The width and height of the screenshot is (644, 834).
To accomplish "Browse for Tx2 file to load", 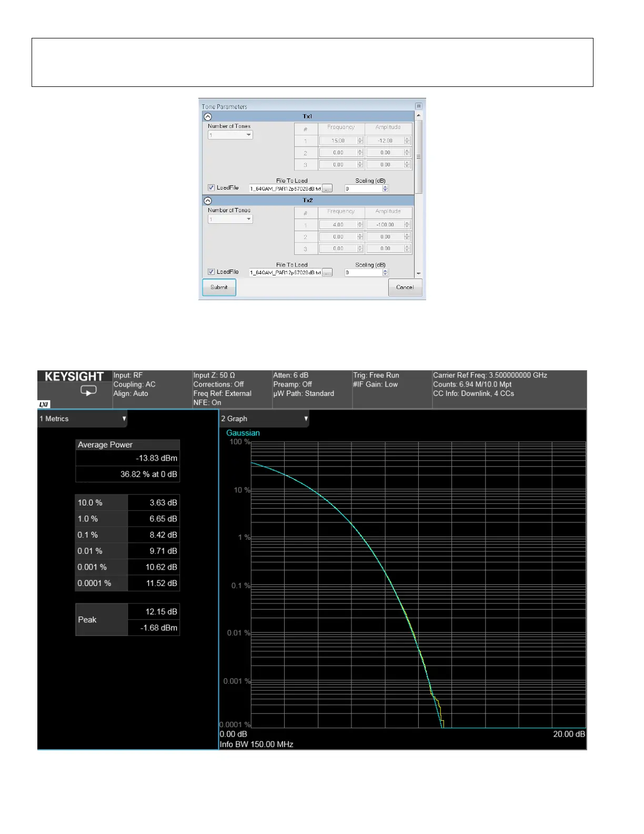I will [x=327, y=273].
